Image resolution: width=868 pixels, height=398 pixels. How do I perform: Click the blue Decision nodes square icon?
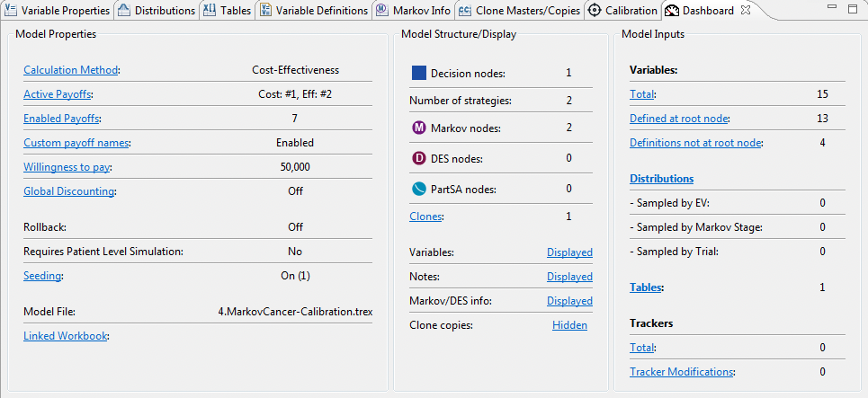pos(419,73)
